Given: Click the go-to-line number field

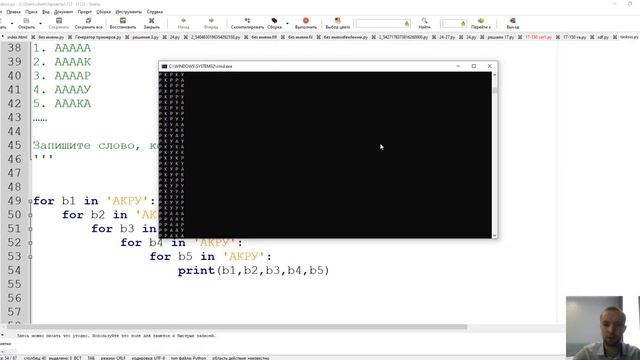Looking at the screenshot, I should click(x=453, y=24).
